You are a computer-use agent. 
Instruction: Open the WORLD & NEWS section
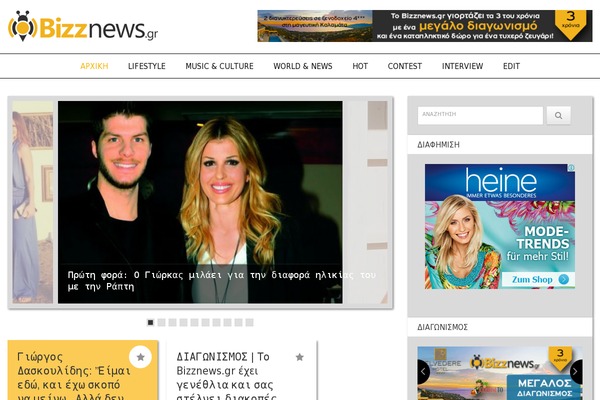tap(303, 66)
